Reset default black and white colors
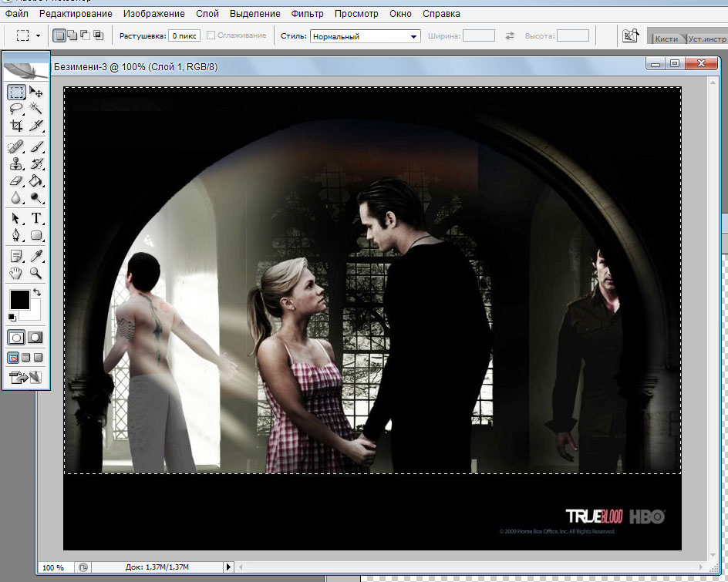This screenshot has width=728, height=582. click(x=12, y=318)
